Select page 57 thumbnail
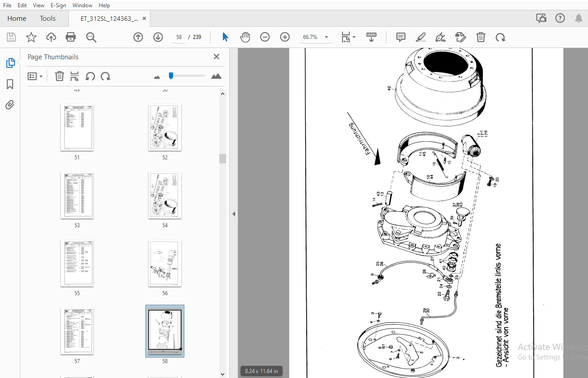Screen dimensions: 588x378 point(77,331)
